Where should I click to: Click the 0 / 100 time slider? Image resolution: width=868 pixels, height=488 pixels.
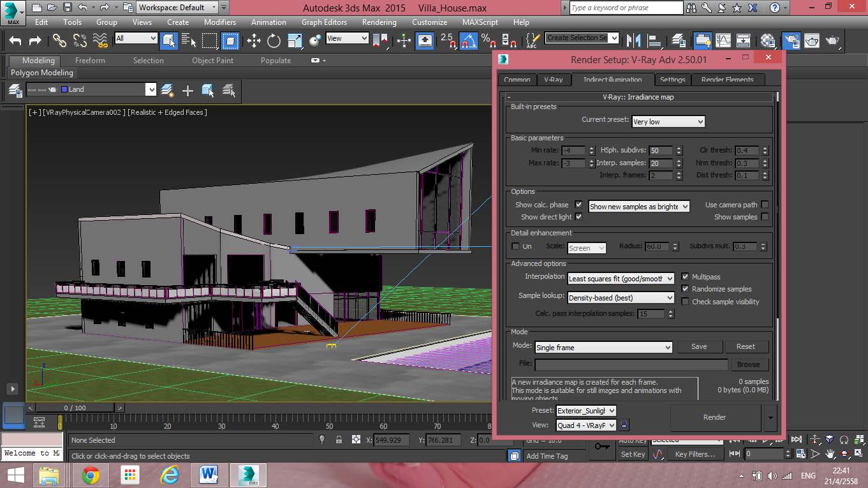pos(75,408)
